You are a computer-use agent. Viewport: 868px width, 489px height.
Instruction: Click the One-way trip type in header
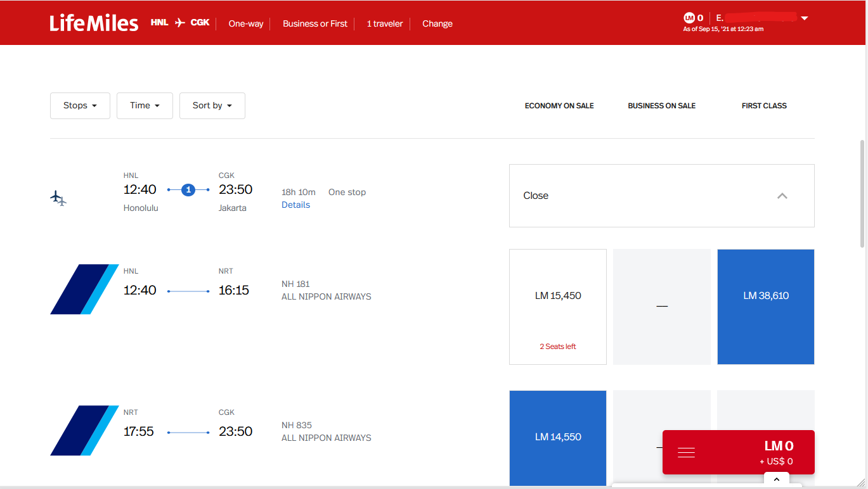(246, 23)
